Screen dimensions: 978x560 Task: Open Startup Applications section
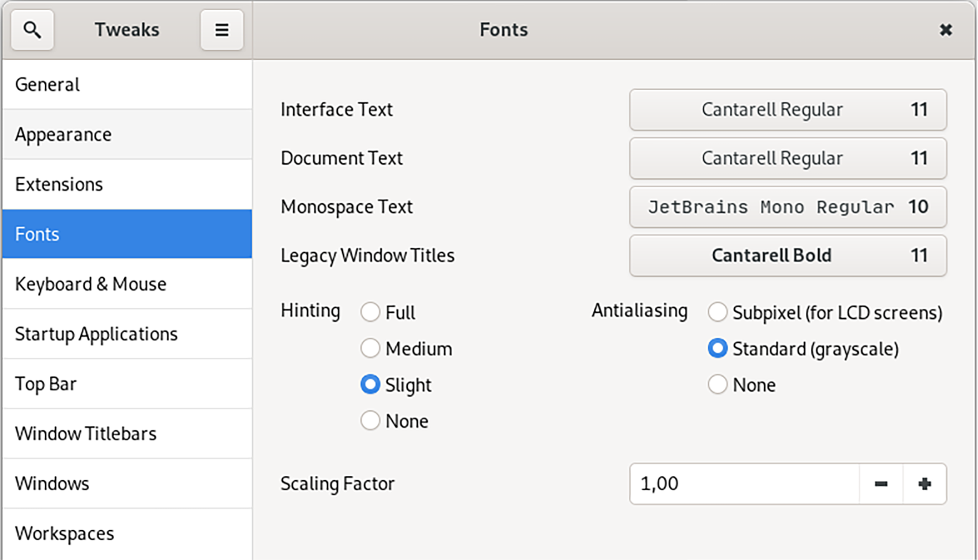pyautogui.click(x=127, y=334)
